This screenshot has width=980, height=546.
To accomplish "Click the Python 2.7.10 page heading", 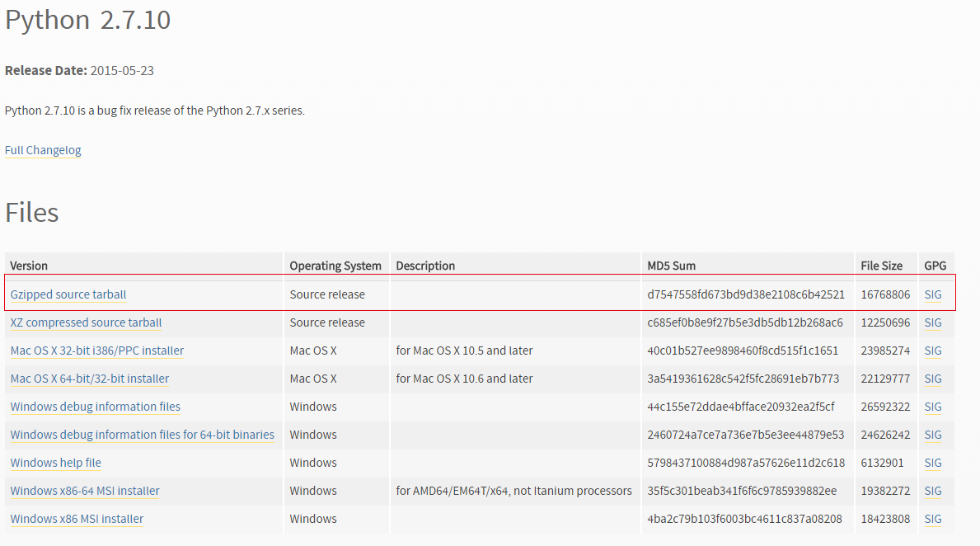I will point(87,20).
